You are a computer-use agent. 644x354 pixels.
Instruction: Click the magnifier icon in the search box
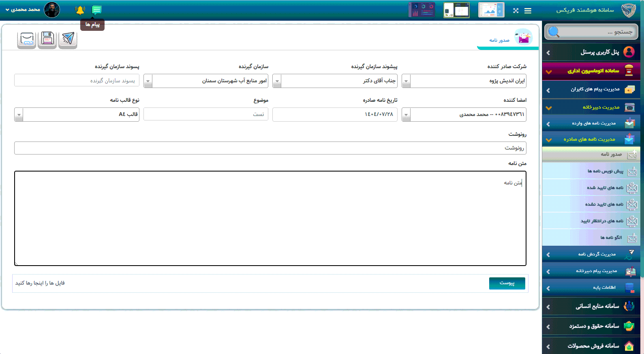[554, 32]
